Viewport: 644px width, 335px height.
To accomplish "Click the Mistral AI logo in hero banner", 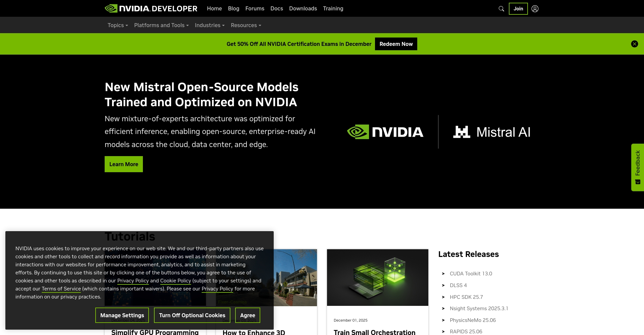I will [492, 132].
